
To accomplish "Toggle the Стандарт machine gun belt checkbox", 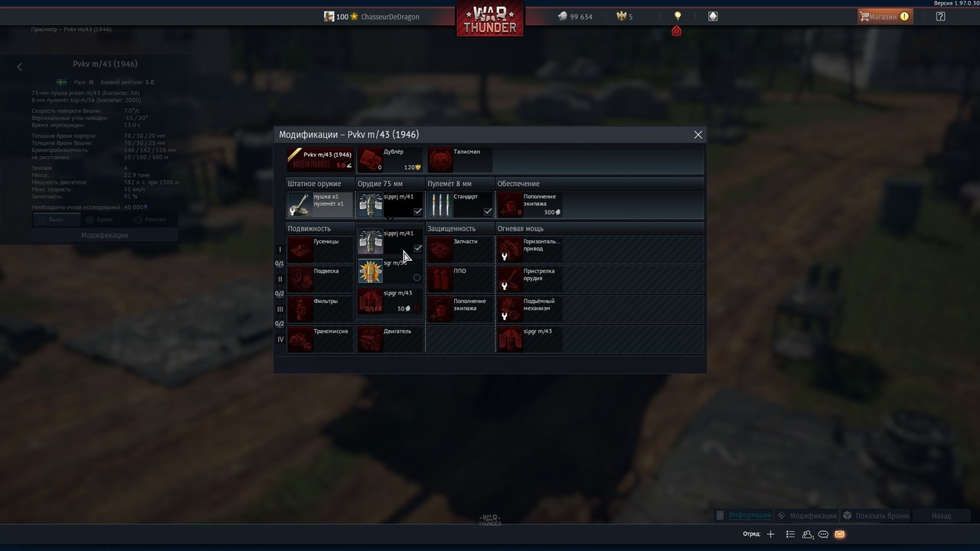I will click(487, 212).
